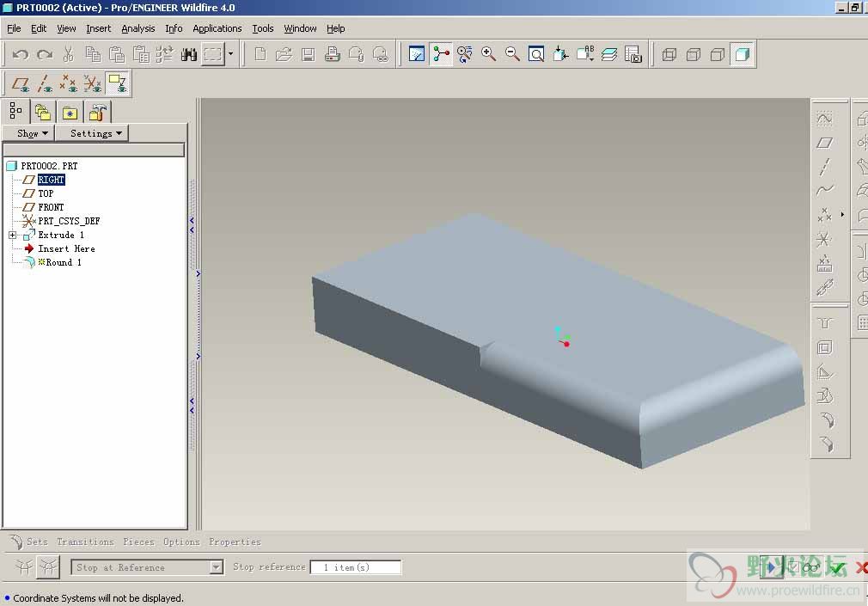Switch to the Model Tree tab
Image resolution: width=868 pixels, height=606 pixels.
[x=15, y=111]
